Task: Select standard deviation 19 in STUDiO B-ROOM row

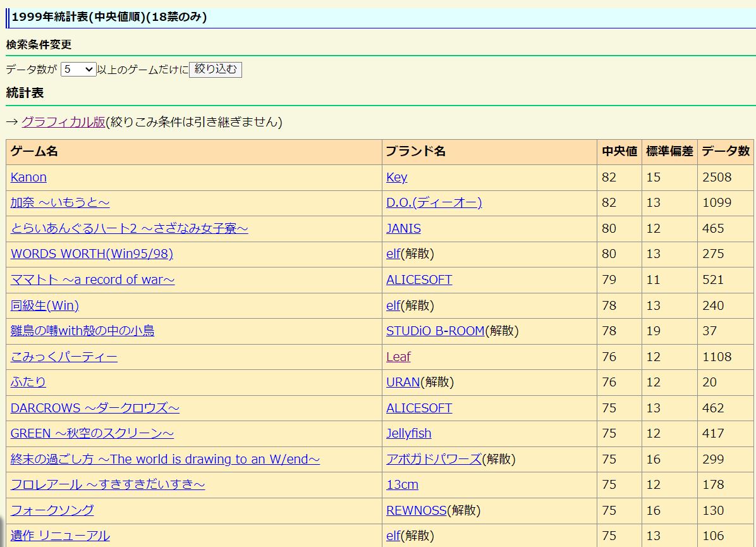Action: [654, 331]
